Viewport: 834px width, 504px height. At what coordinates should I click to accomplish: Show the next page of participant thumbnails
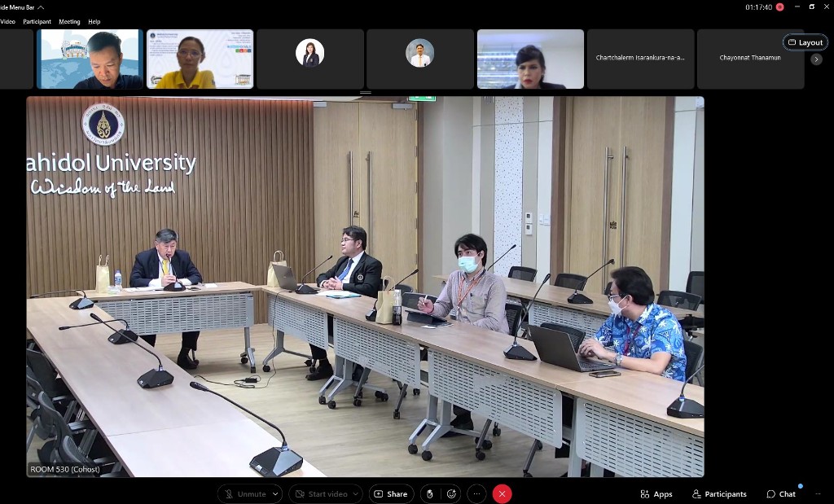(x=816, y=59)
